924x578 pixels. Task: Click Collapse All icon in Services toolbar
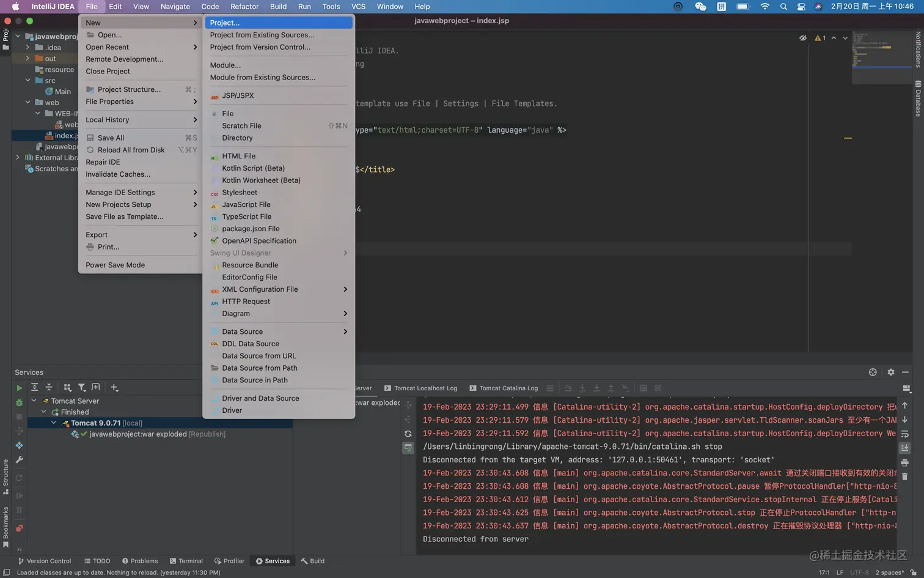tap(49, 387)
